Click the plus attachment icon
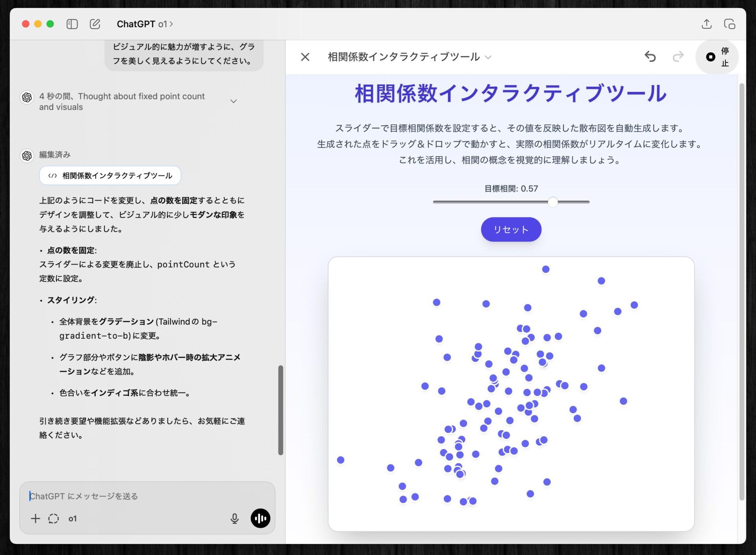756x555 pixels. click(35, 518)
